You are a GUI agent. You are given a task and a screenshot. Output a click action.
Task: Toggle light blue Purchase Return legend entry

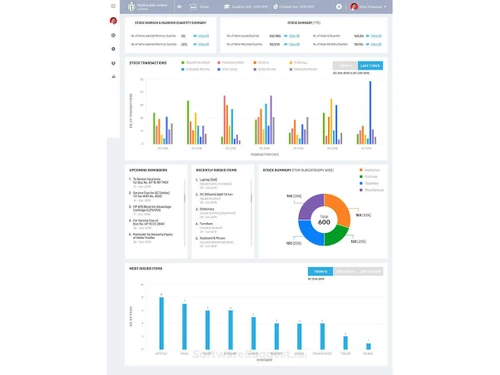195,69
